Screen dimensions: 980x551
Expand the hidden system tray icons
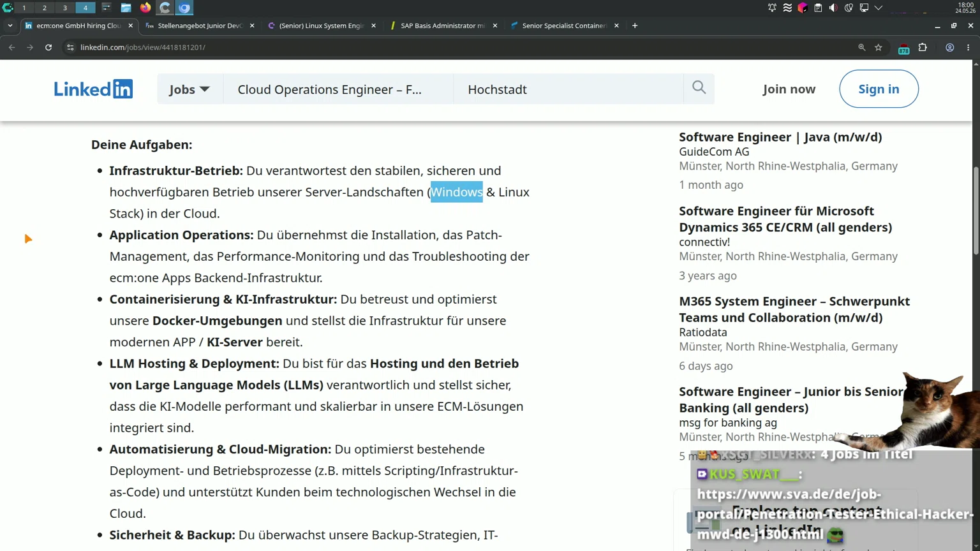[x=879, y=8]
